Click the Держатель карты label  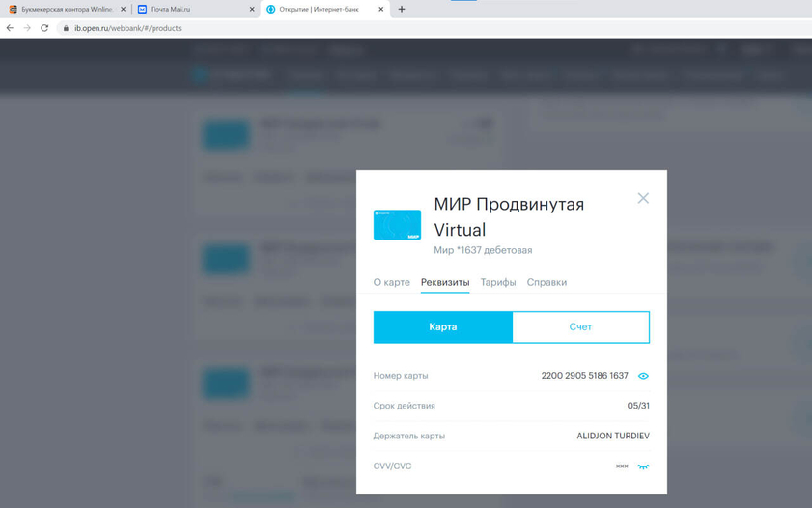coord(409,436)
